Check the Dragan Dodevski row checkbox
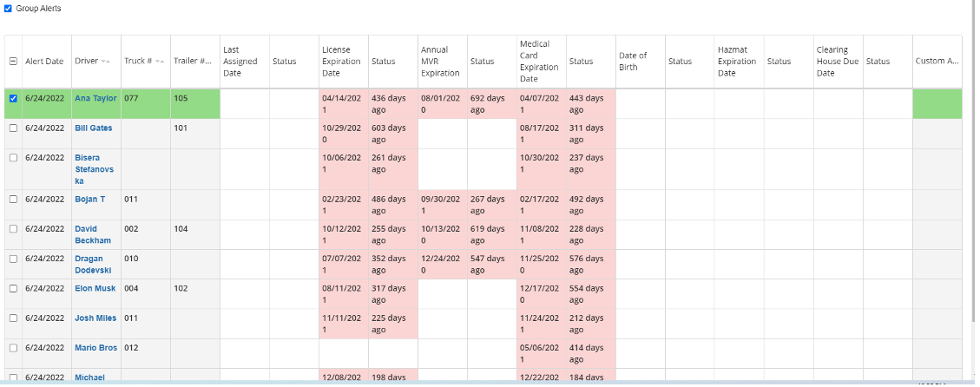980x387 pixels. point(13,259)
